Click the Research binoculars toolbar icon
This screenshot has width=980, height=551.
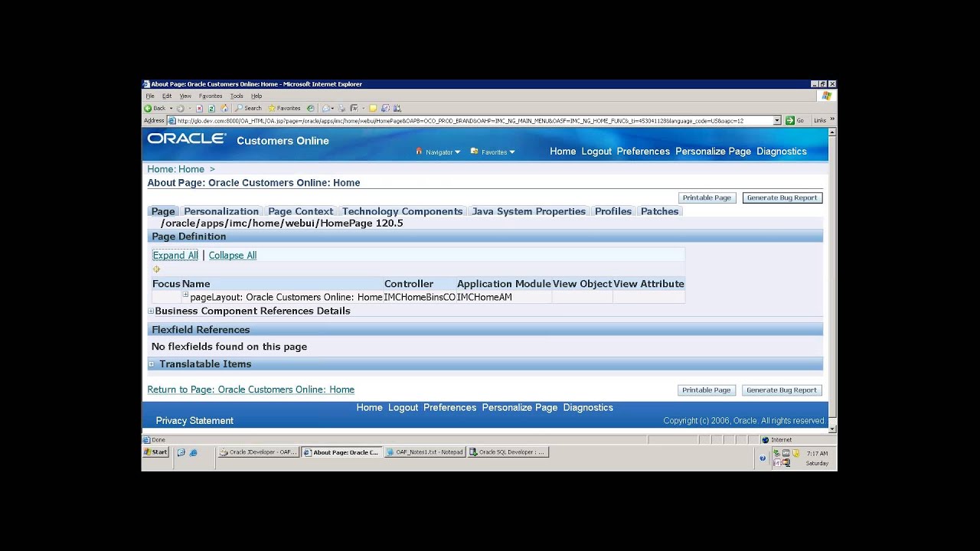click(397, 108)
